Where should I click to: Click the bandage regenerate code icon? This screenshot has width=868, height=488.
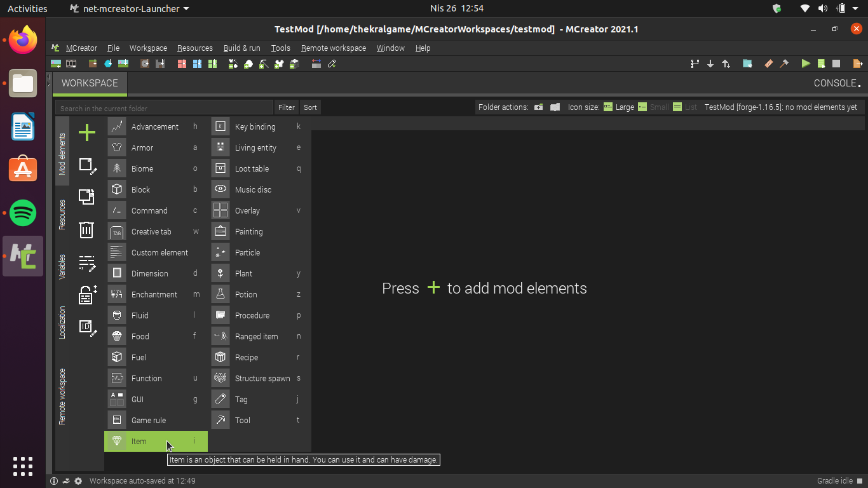point(769,64)
